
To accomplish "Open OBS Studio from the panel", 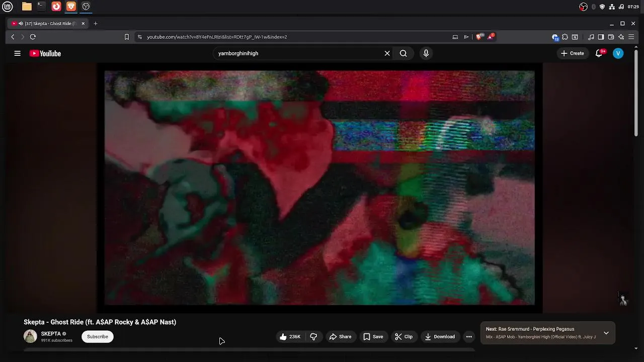I will pyautogui.click(x=86, y=7).
